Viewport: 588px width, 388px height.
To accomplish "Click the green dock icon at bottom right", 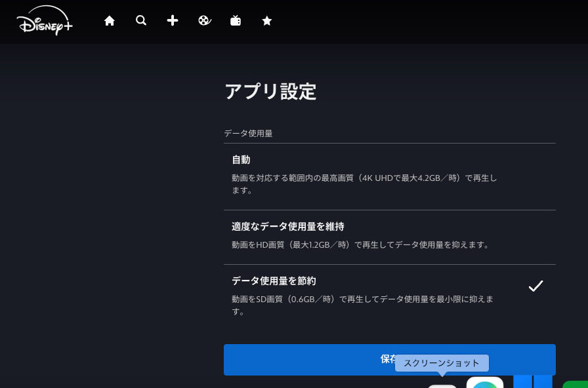I will tap(576, 384).
